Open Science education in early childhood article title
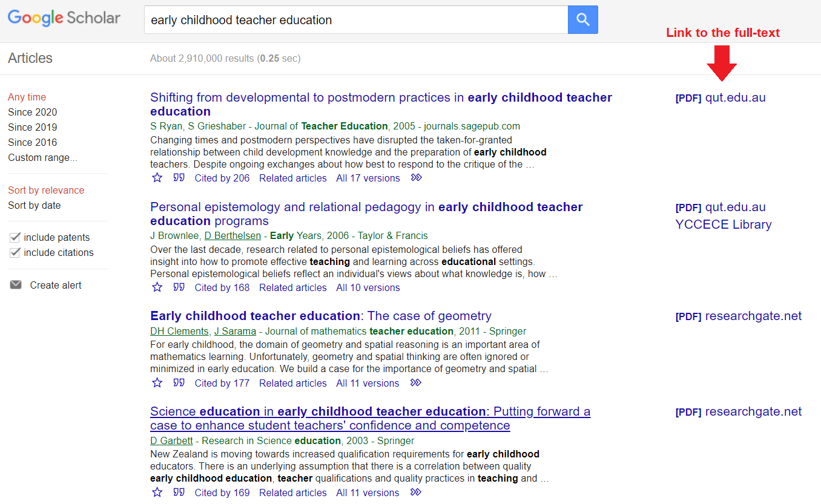Image resolution: width=821 pixels, height=504 pixels. [x=370, y=418]
